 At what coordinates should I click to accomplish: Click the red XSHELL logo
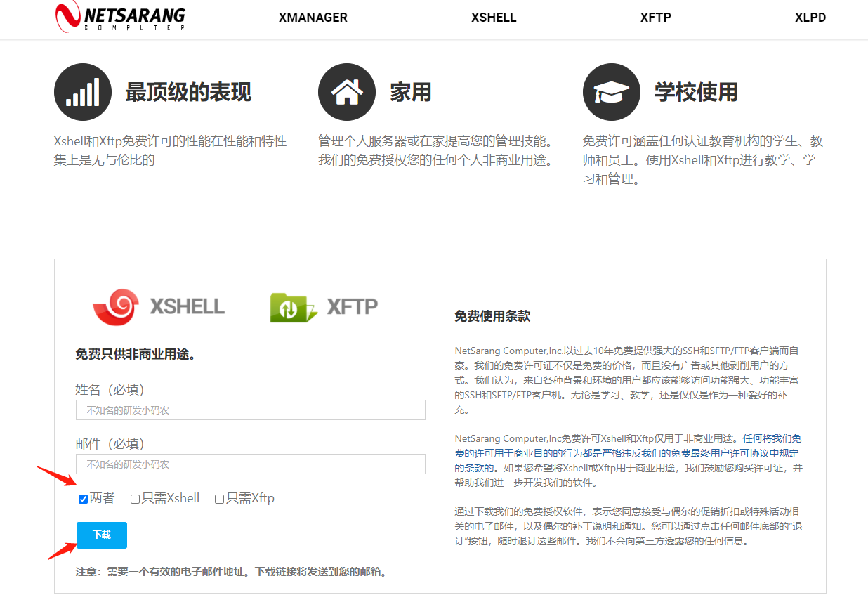tap(159, 306)
